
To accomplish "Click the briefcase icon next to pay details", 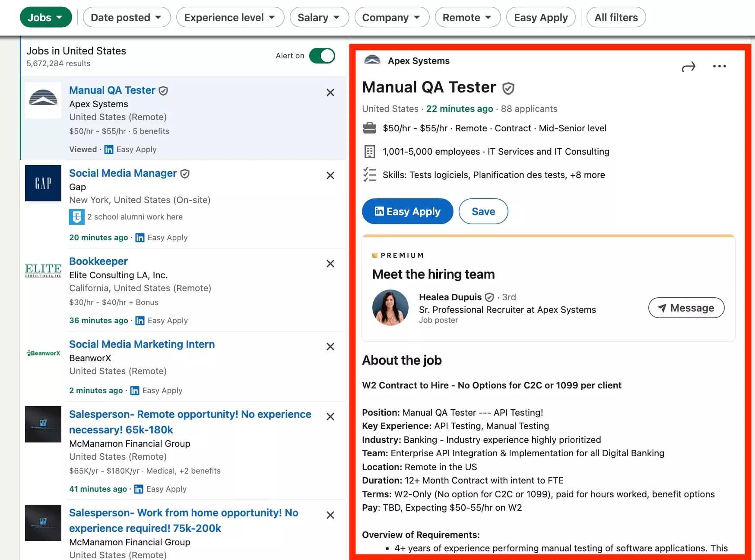I will coord(370,128).
